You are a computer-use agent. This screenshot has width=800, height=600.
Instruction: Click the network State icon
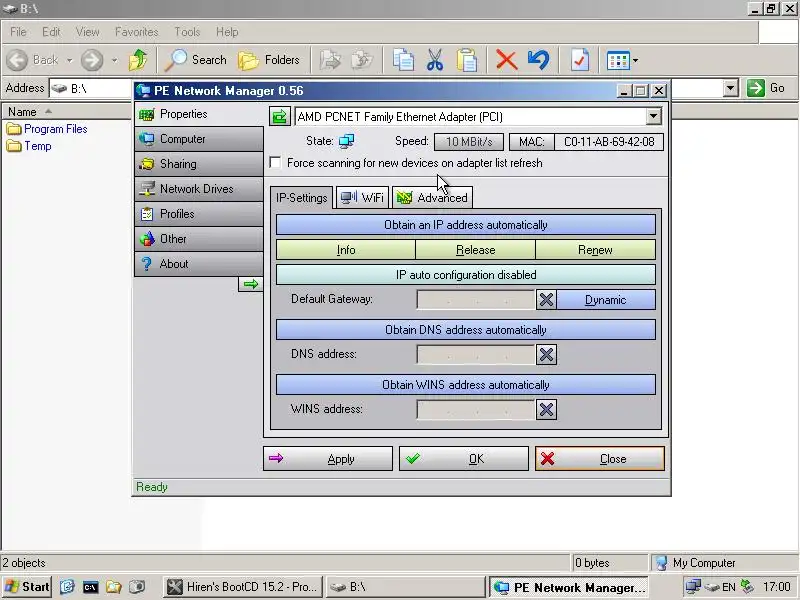click(x=346, y=141)
